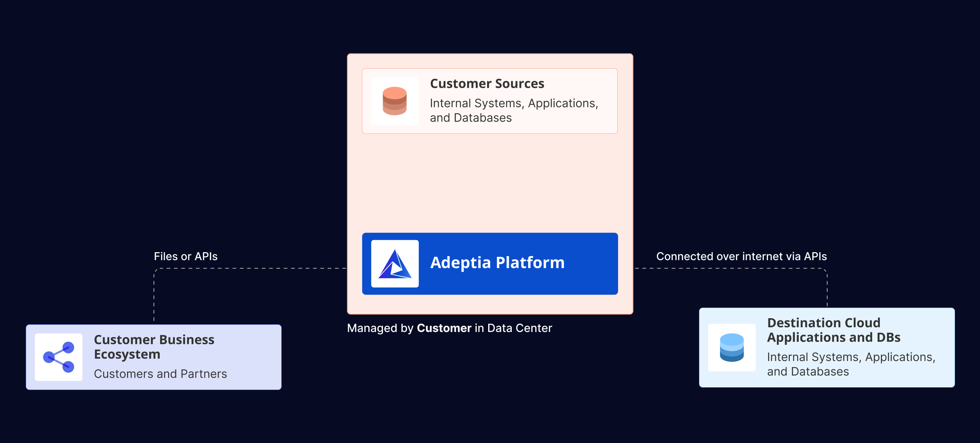Click the blue database cylinder icon
Screen dimensions: 980x443
click(x=732, y=348)
